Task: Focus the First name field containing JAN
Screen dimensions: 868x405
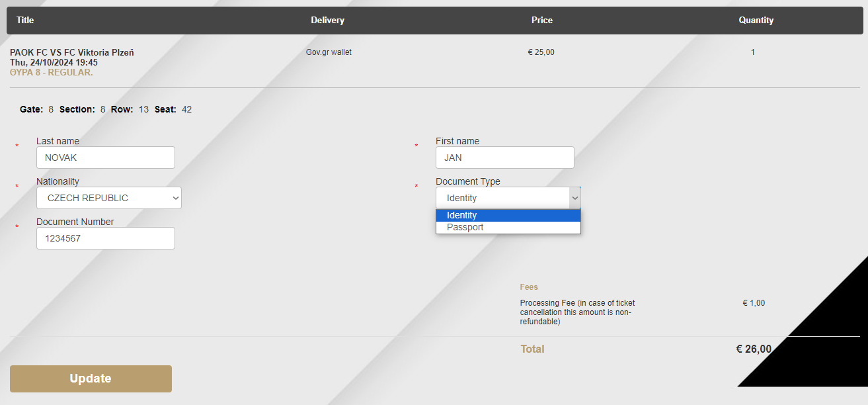Action: 505,157
